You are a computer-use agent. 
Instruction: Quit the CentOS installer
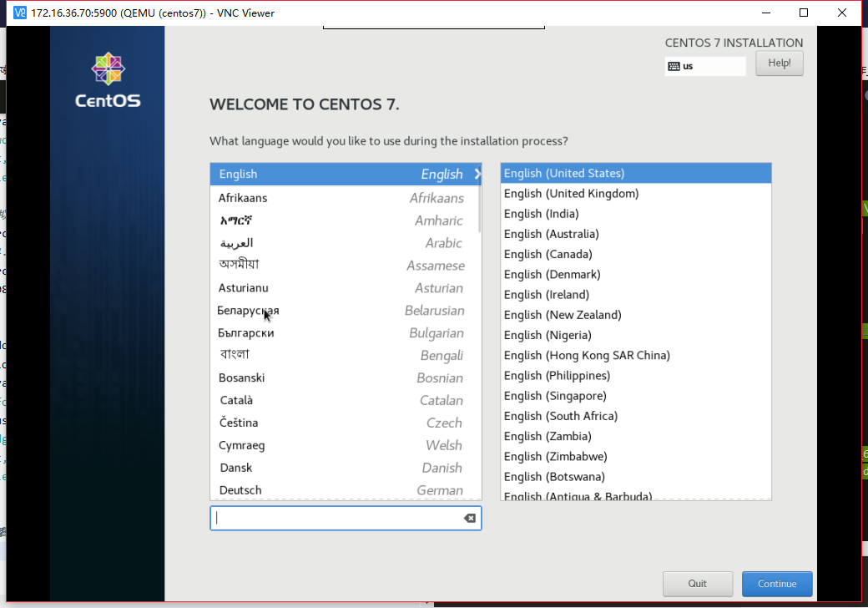pyautogui.click(x=697, y=584)
